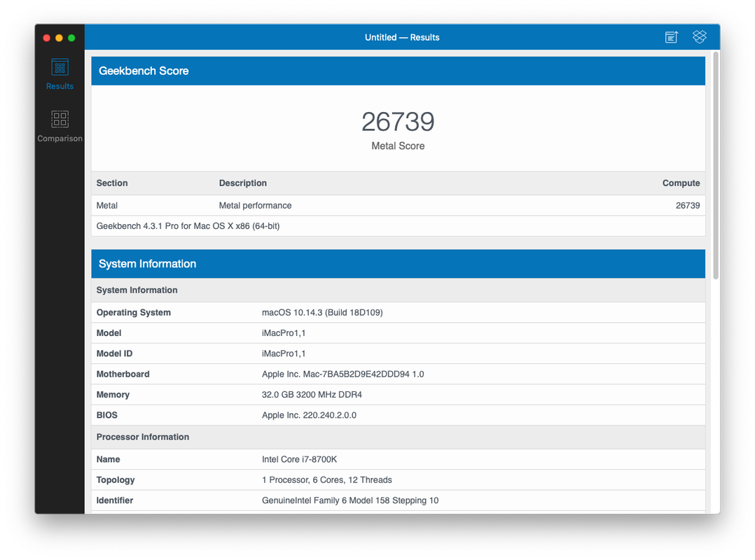
Task: Click the Model ID label
Action: [x=114, y=353]
